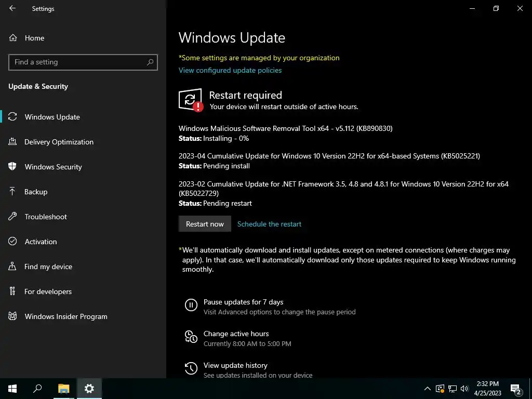Click Restart now button
Viewport: 532px width, 399px height.
205,224
